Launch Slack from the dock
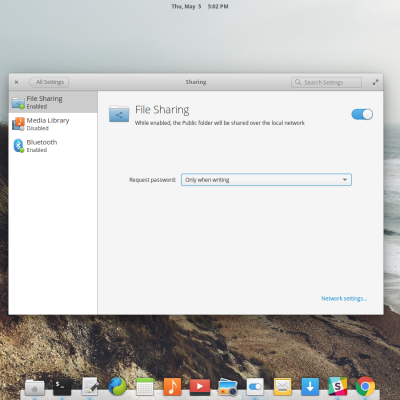The image size is (400, 400). [338, 387]
